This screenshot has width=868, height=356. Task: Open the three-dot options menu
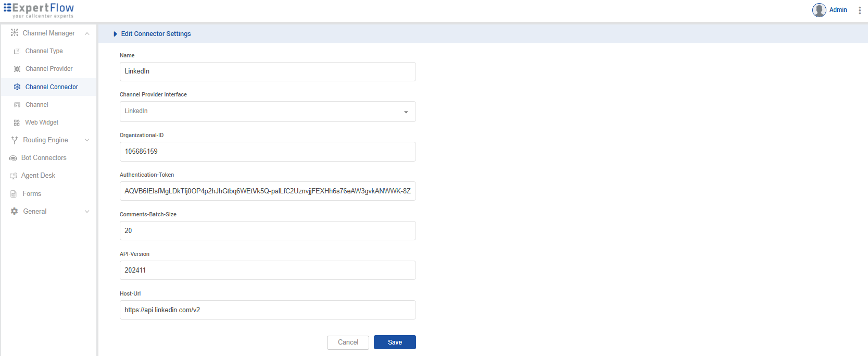click(x=859, y=10)
